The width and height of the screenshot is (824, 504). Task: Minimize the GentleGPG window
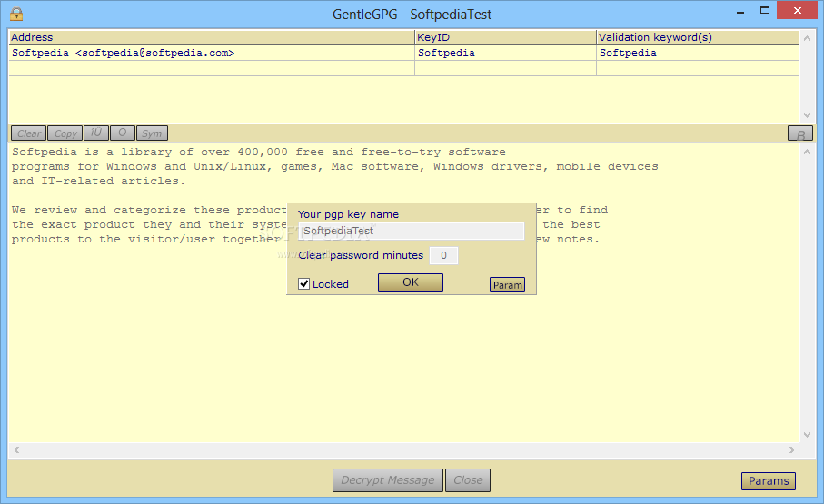tap(740, 11)
